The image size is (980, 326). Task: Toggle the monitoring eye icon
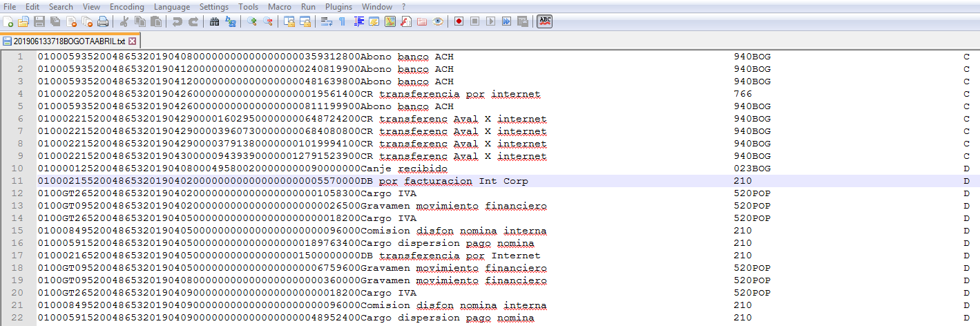click(438, 21)
